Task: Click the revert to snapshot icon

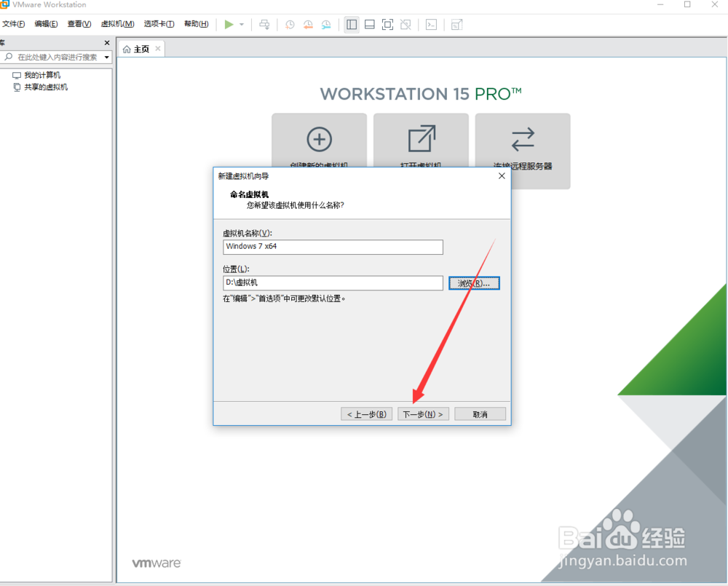Action: 308,25
